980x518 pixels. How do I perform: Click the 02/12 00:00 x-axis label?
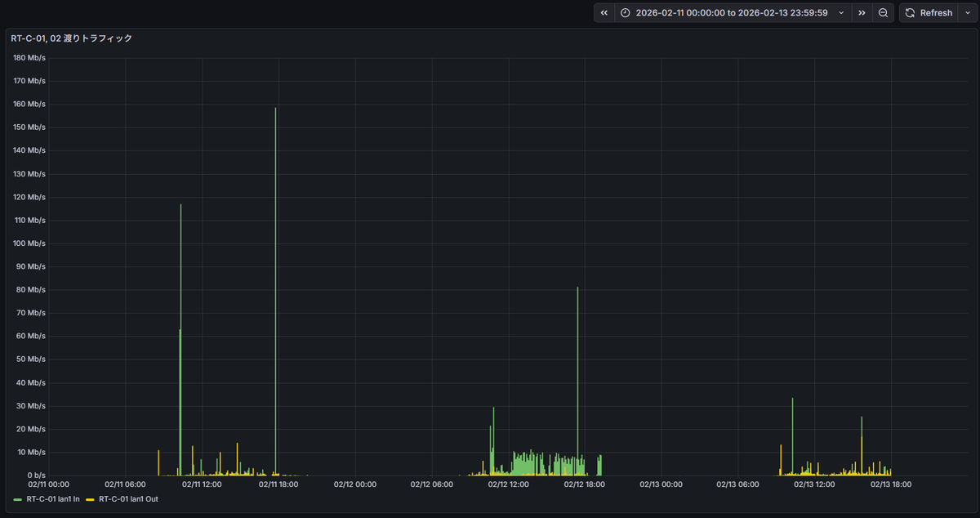click(355, 485)
